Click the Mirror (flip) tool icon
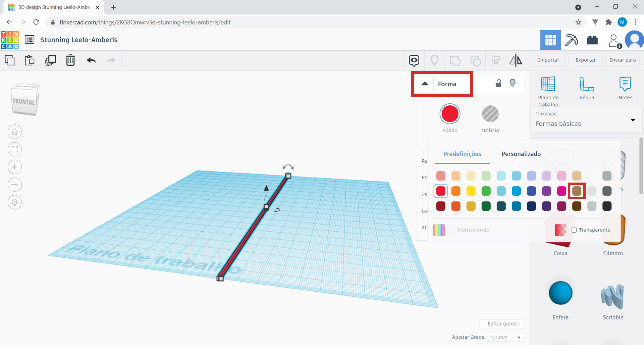Viewport: 644px width, 345px height. click(516, 60)
